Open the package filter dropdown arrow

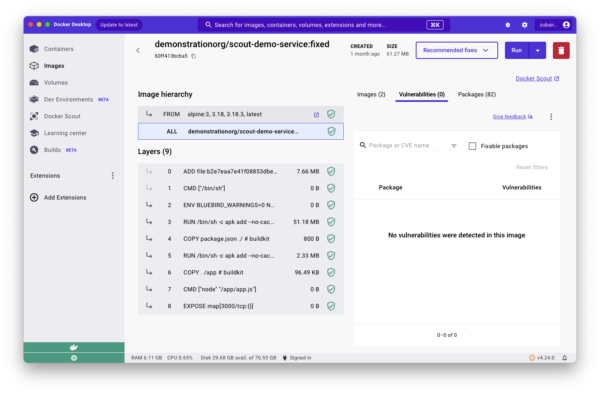pyautogui.click(x=454, y=146)
